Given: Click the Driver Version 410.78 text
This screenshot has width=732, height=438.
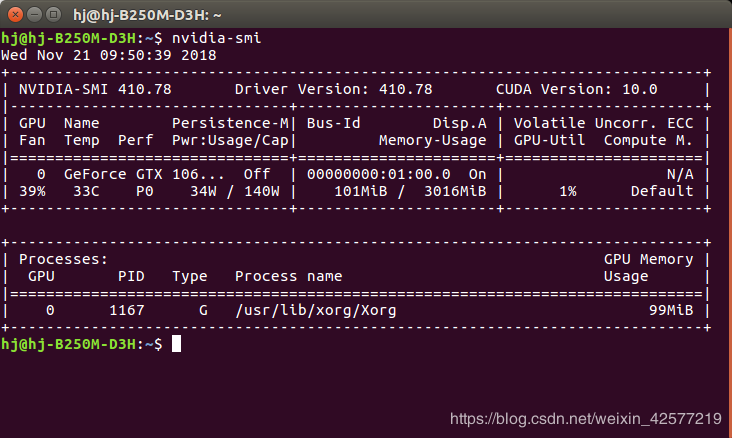Looking at the screenshot, I should (x=333, y=89).
